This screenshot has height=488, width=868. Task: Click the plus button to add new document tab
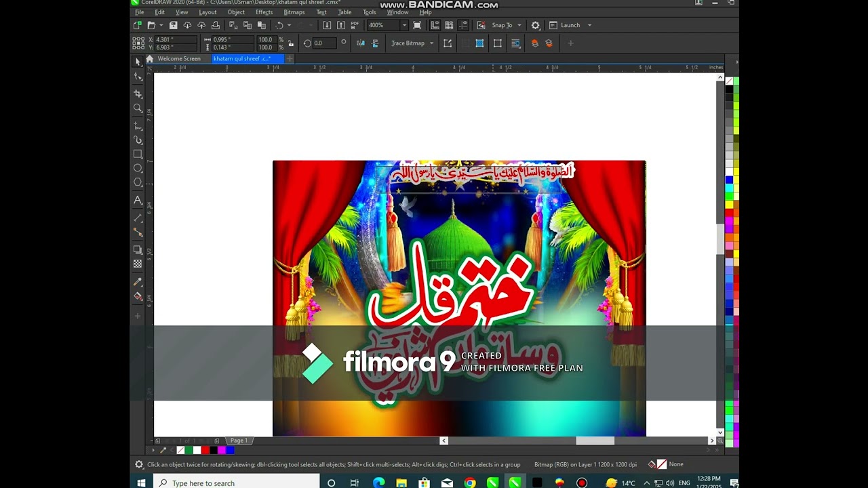[290, 59]
